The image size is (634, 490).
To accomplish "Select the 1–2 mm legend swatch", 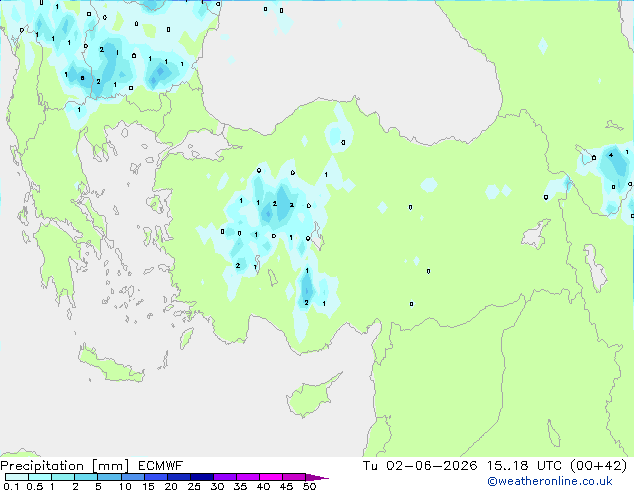I will tap(63, 477).
